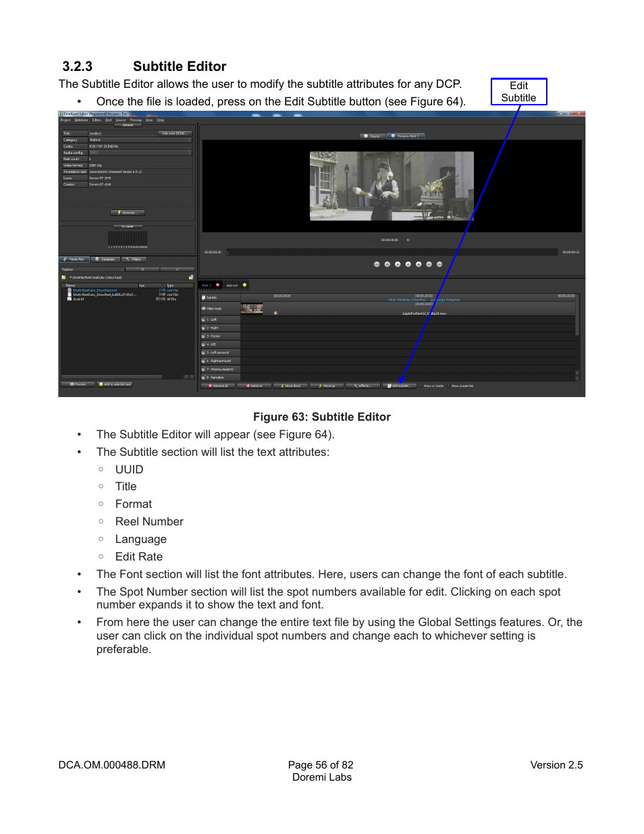Image resolution: width=644 pixels, height=834 pixels.
Task: Click the 6 - Right surround track icon
Action: click(x=204, y=361)
